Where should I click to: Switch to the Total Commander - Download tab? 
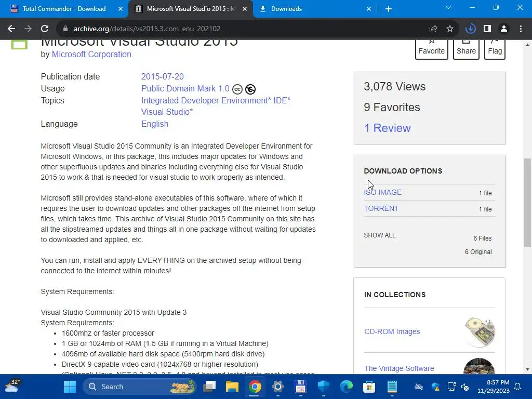(64, 9)
